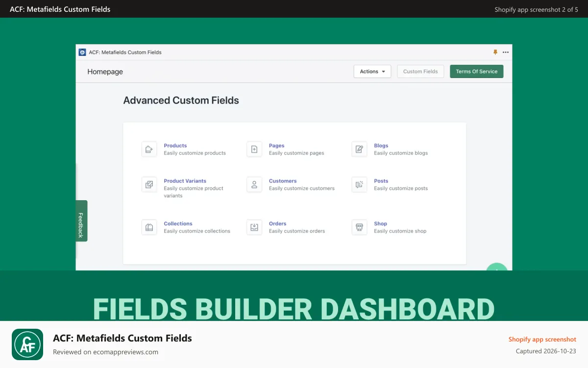The image size is (588, 368).
Task: Open the Pages link
Action: pyautogui.click(x=276, y=146)
